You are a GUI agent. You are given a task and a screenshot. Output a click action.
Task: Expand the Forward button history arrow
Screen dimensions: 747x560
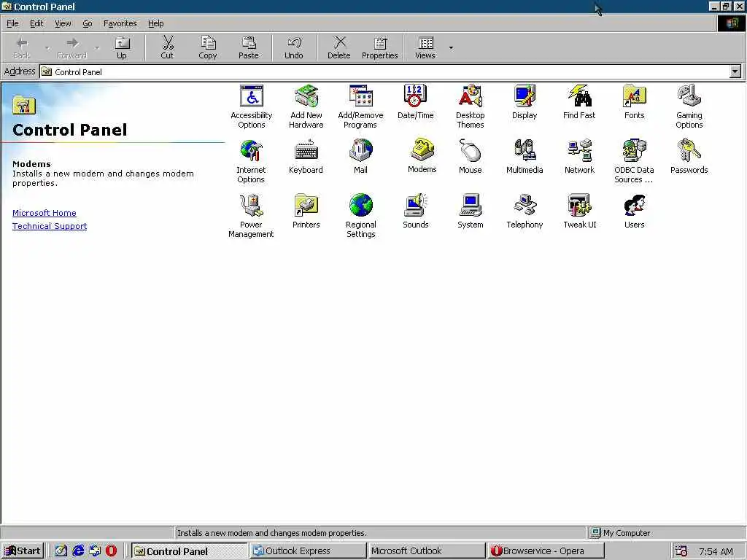tap(97, 47)
